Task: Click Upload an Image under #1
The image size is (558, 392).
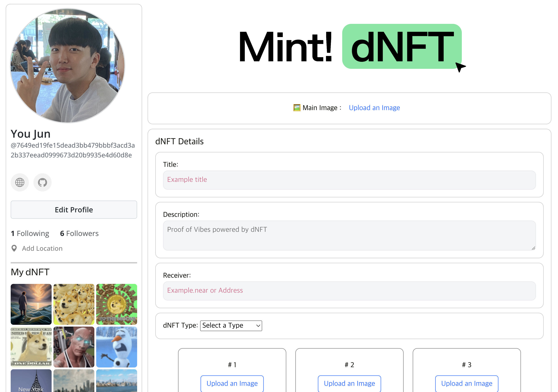Action: [x=232, y=383]
